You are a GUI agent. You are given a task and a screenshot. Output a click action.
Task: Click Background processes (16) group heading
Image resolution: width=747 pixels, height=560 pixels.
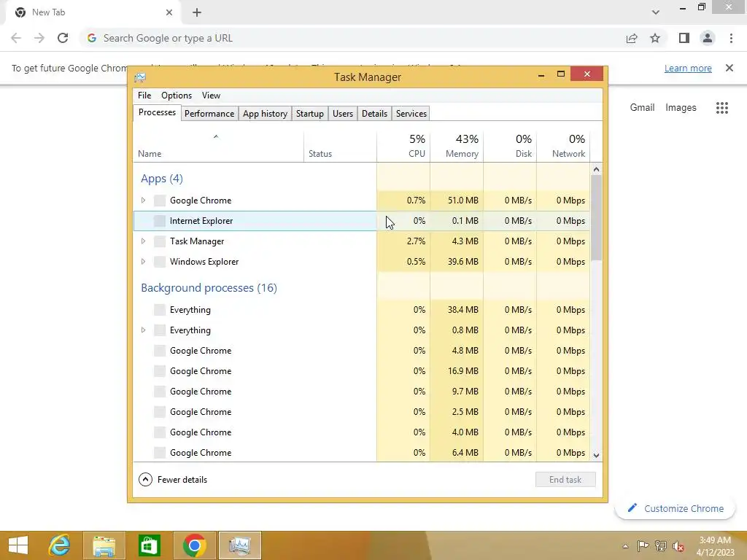pyautogui.click(x=209, y=288)
